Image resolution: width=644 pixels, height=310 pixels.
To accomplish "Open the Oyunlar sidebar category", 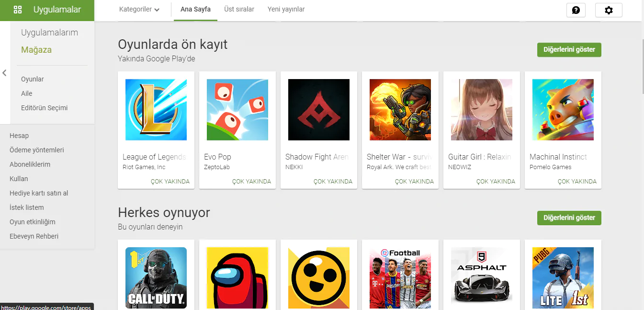I will [x=33, y=79].
